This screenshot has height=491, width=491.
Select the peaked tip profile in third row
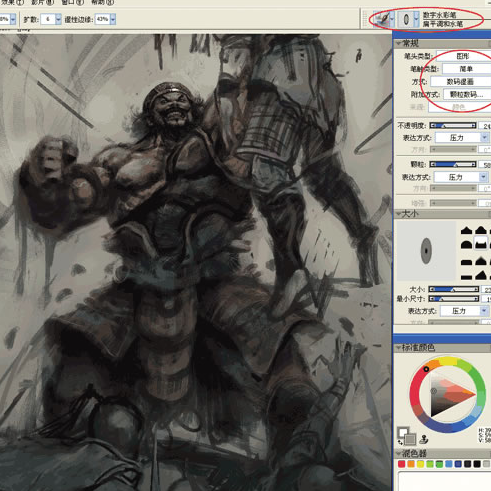pos(480,261)
